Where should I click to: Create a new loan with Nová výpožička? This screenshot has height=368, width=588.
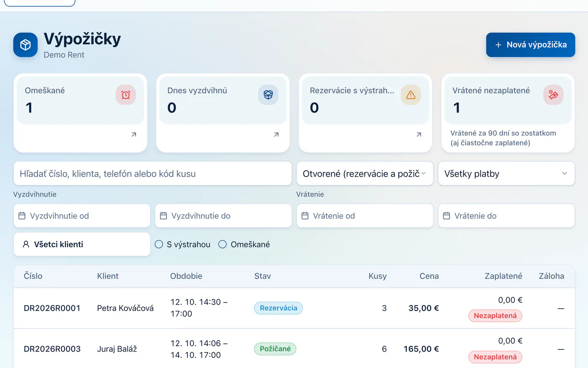530,45
